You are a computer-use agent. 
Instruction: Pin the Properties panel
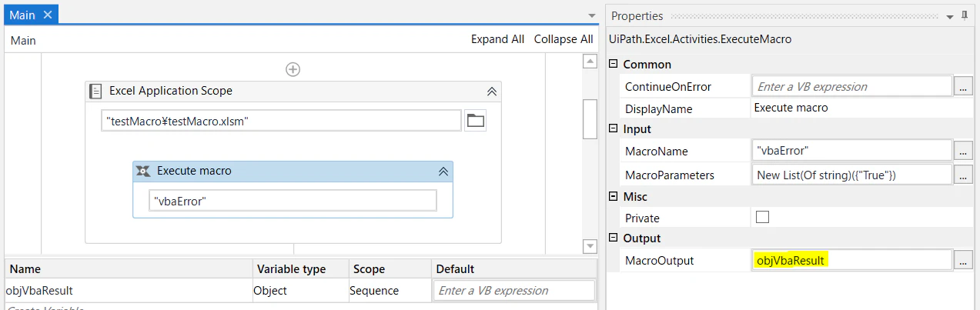pyautogui.click(x=965, y=15)
